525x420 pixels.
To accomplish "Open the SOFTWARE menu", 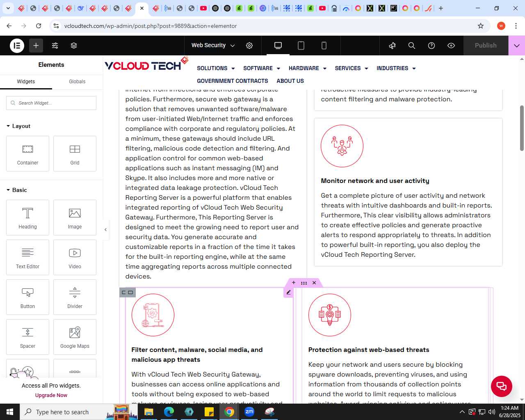I will (262, 68).
